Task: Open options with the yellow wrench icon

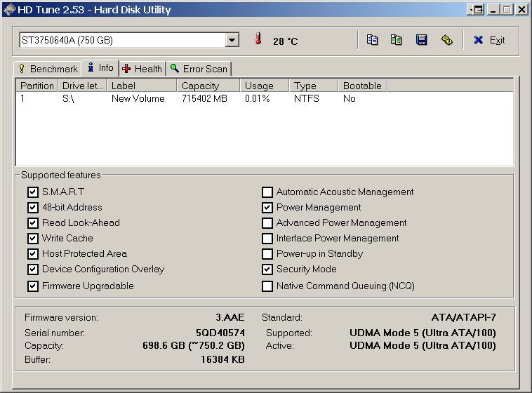Action: (x=446, y=40)
